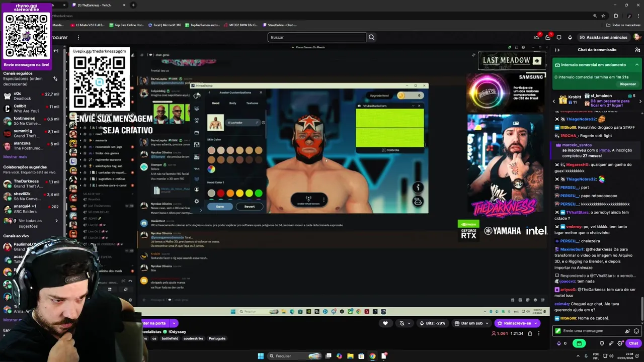Open File Explorer from the Windows taskbar

tap(350, 356)
